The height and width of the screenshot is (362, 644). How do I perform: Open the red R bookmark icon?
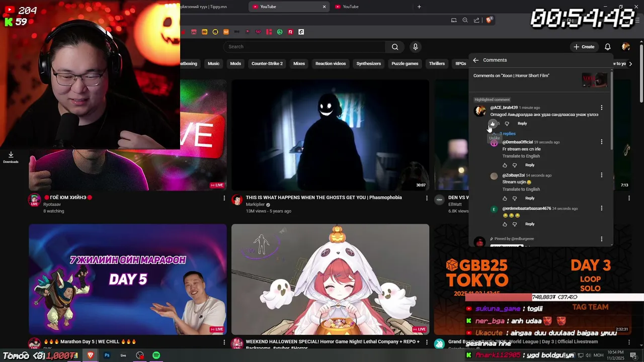290,32
